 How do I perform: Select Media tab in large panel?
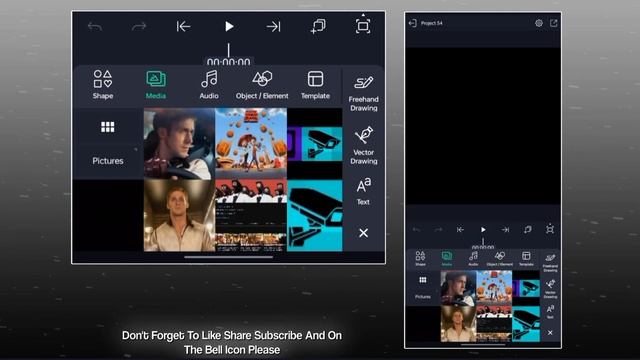pyautogui.click(x=156, y=84)
